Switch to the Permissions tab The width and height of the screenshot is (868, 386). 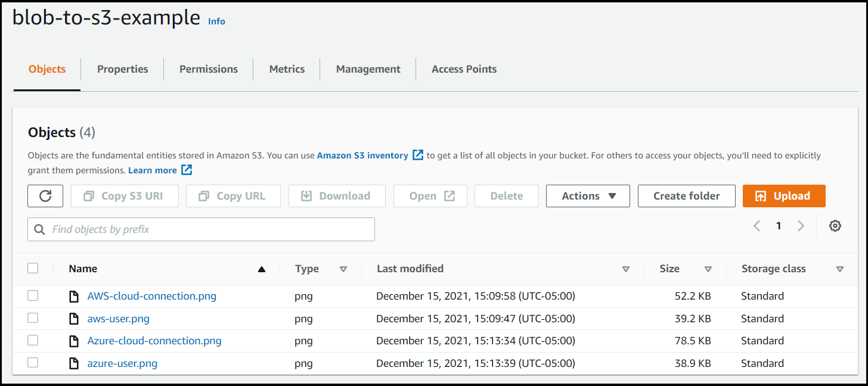click(x=209, y=69)
